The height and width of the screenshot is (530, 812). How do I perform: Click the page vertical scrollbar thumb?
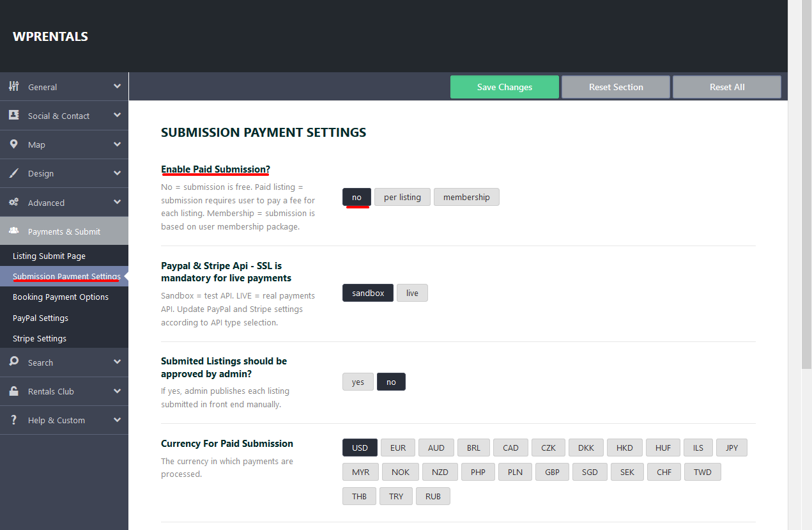[806, 184]
